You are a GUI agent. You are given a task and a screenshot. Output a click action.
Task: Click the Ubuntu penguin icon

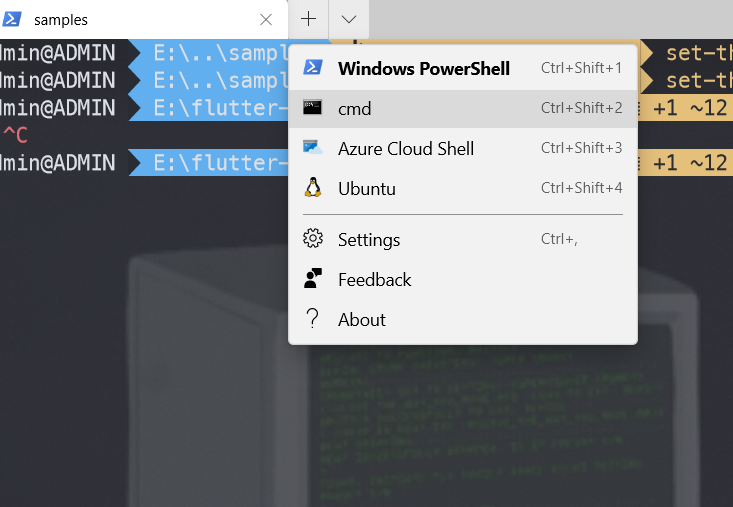click(313, 188)
